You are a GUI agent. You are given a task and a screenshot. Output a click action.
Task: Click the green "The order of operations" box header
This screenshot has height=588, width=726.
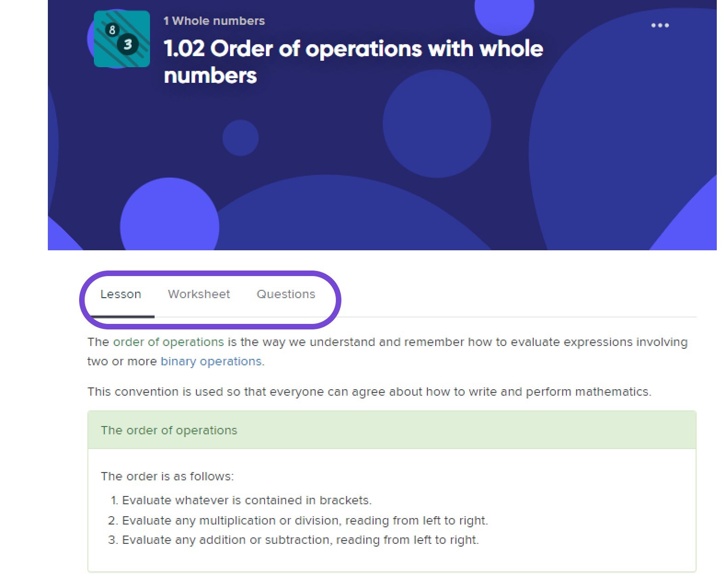click(169, 430)
